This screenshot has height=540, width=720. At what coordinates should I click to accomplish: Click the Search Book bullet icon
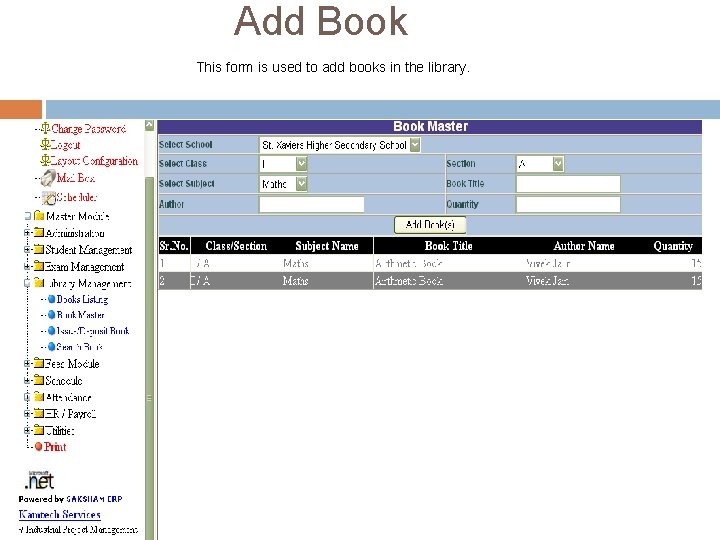(51, 347)
